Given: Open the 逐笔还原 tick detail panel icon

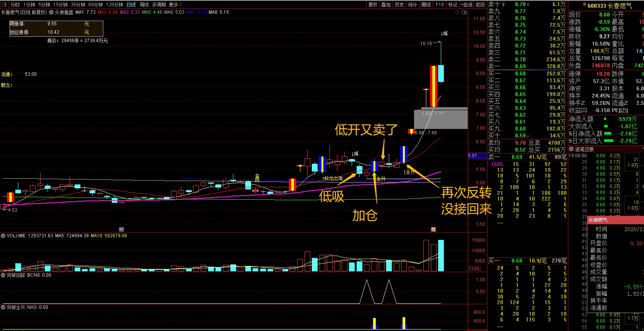Looking at the screenshot, I should [572, 149].
